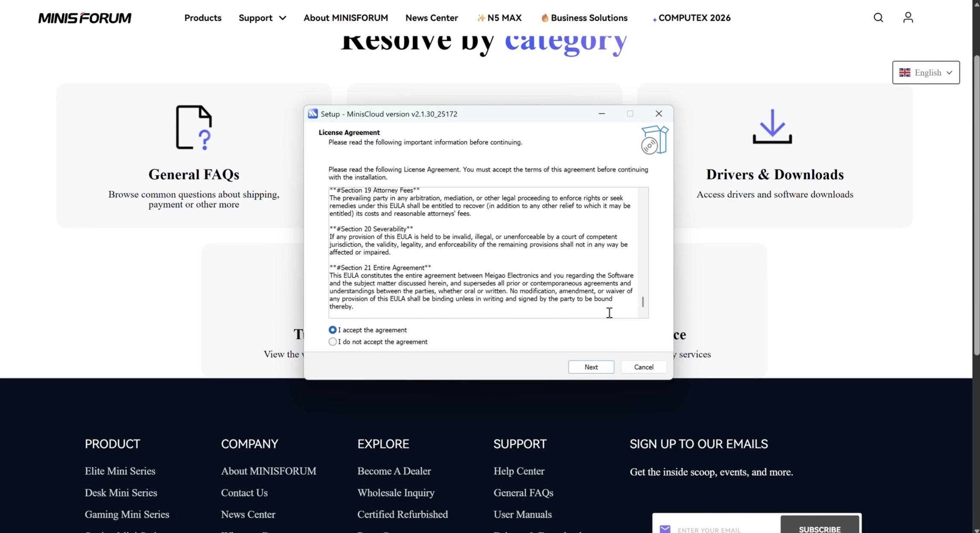Click the General FAQs document icon
Image resolution: width=980 pixels, height=533 pixels.
pos(194,128)
